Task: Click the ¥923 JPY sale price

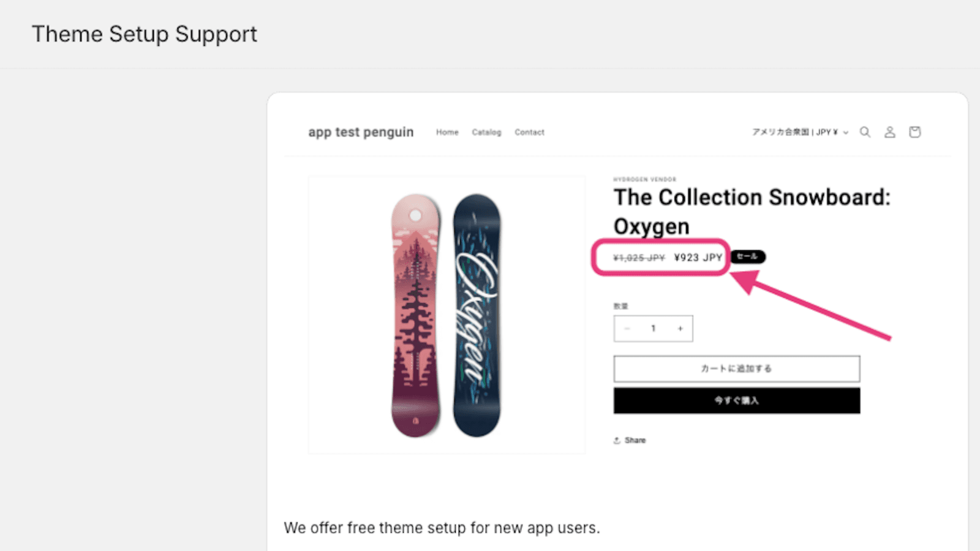Action: (x=698, y=258)
